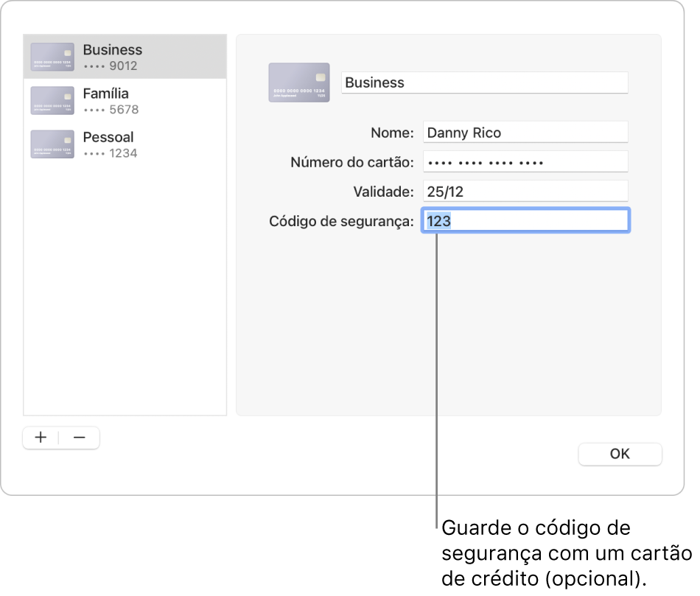Click the "Código de segurança:" label

[x=342, y=222]
